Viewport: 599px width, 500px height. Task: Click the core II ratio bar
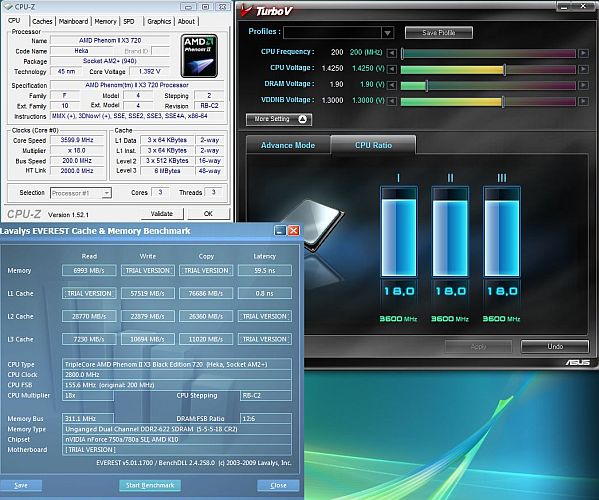450,231
